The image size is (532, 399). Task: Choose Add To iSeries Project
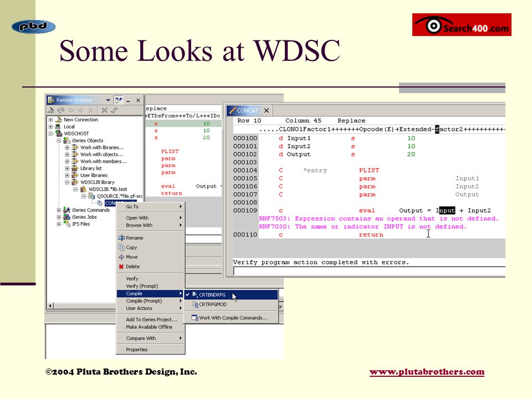click(x=151, y=320)
